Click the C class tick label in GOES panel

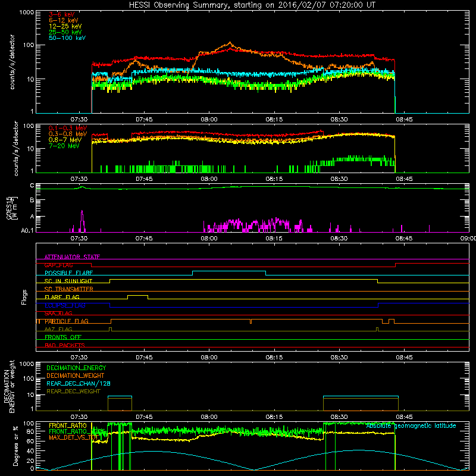[x=32, y=186]
